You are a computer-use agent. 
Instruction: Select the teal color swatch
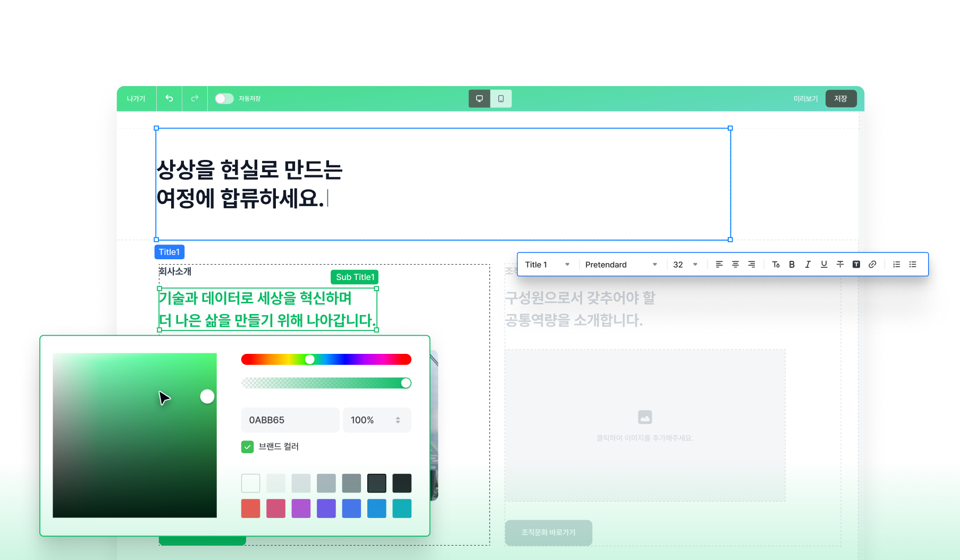pos(402,508)
